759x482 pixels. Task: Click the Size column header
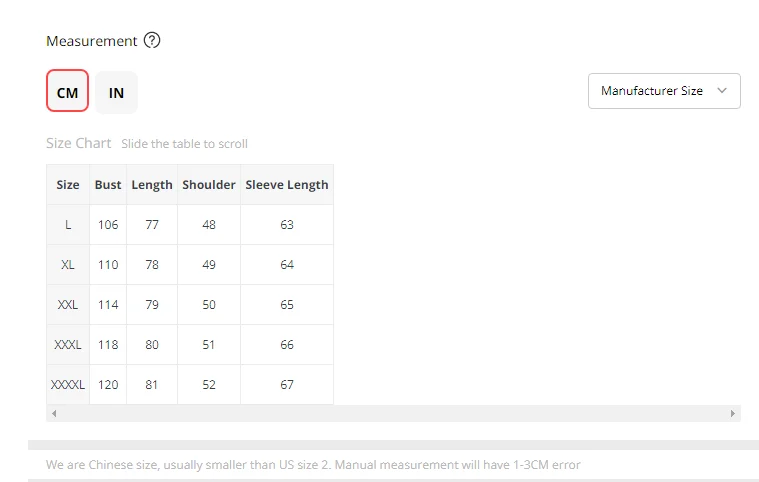[68, 185]
